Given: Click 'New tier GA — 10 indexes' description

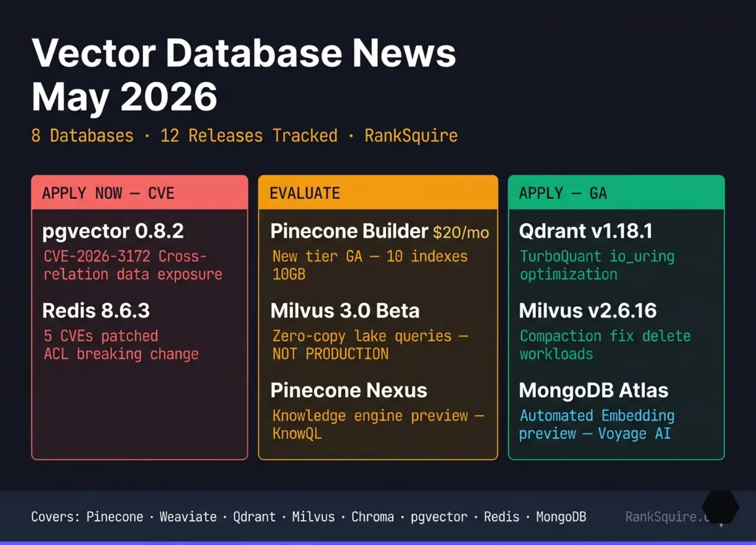Looking at the screenshot, I should tap(370, 256).
